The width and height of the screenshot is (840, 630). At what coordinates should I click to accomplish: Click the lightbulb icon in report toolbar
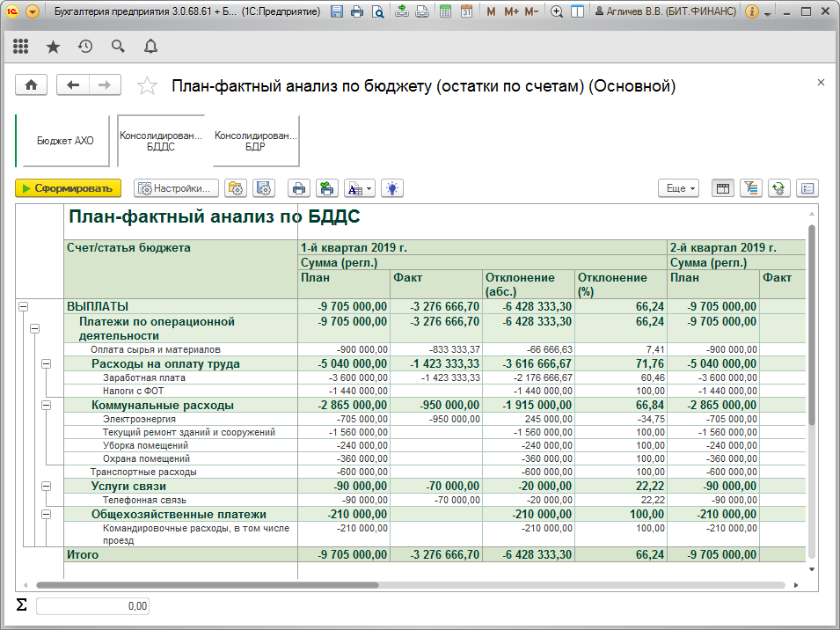point(391,188)
